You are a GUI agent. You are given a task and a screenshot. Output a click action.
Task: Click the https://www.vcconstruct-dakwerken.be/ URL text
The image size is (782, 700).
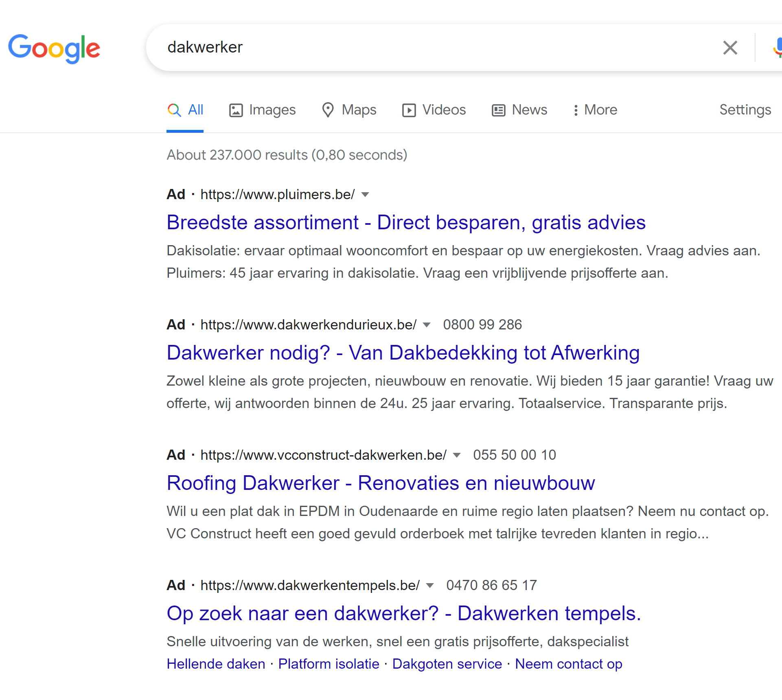(x=324, y=455)
